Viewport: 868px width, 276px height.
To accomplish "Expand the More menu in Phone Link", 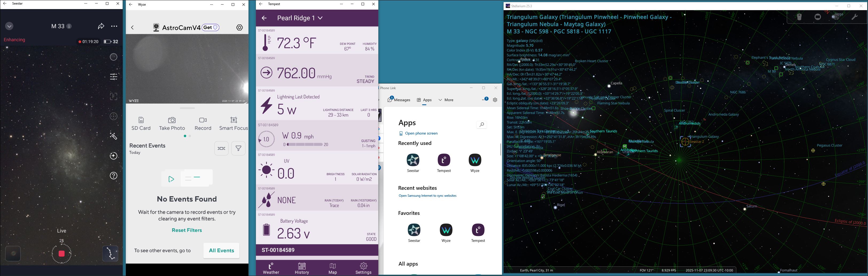I will (x=446, y=100).
